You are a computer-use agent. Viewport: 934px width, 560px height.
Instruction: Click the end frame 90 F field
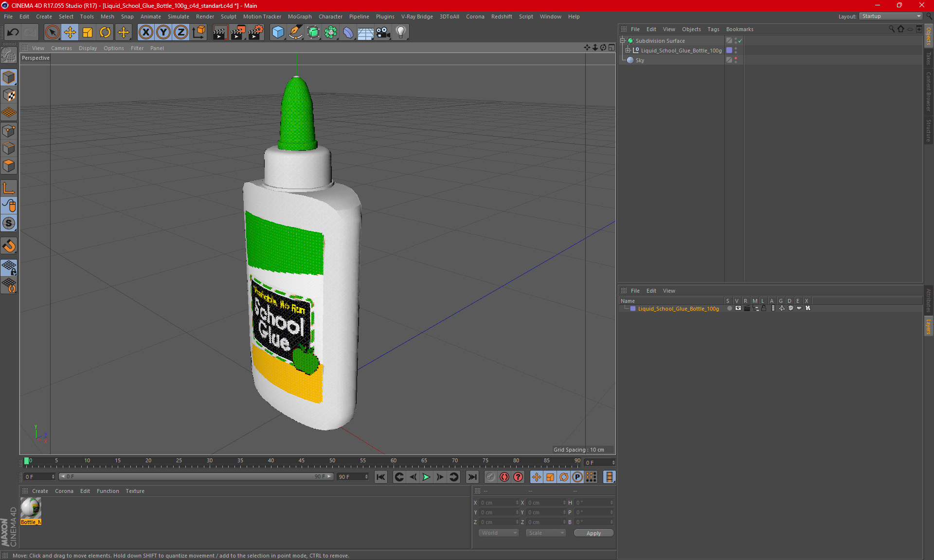point(353,476)
